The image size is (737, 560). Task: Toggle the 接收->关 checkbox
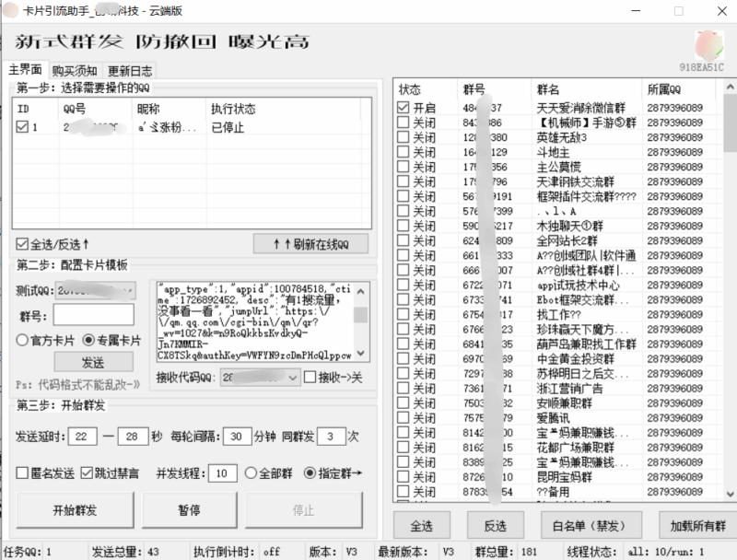[310, 378]
